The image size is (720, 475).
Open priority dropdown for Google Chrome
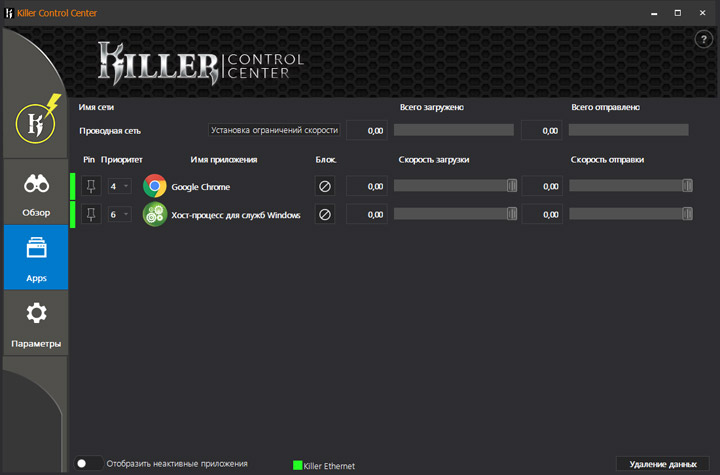119,186
